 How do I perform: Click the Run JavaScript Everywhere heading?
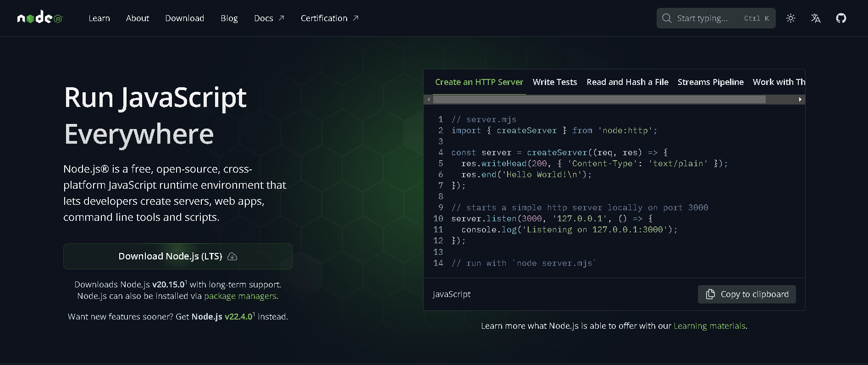155,116
